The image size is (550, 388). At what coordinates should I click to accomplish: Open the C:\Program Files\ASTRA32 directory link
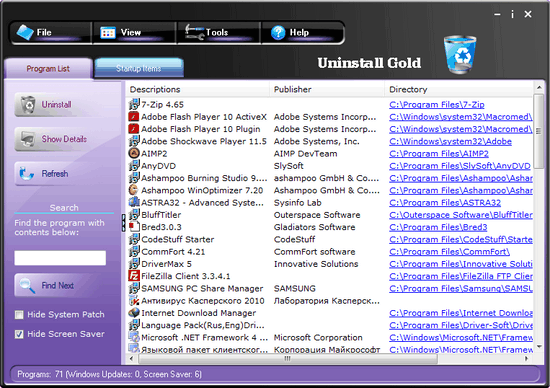[x=445, y=203]
